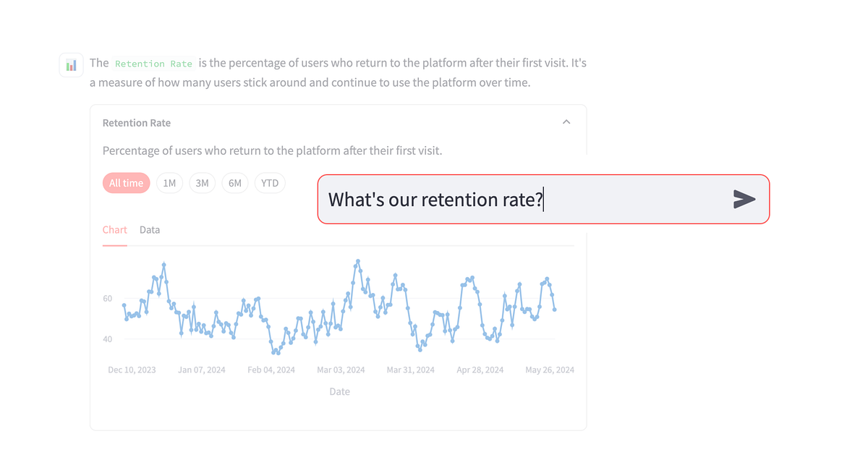Click the send arrow icon

745,200
